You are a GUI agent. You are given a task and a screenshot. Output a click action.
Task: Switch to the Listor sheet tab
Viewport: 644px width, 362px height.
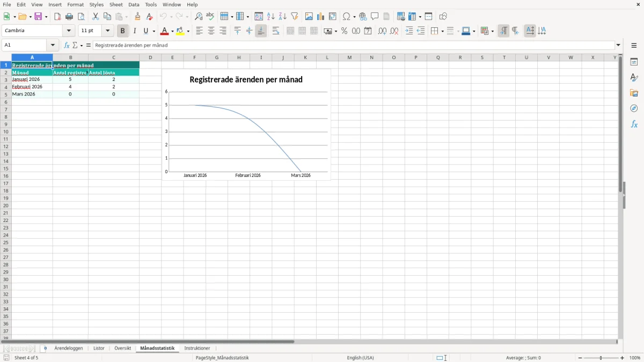click(x=99, y=349)
